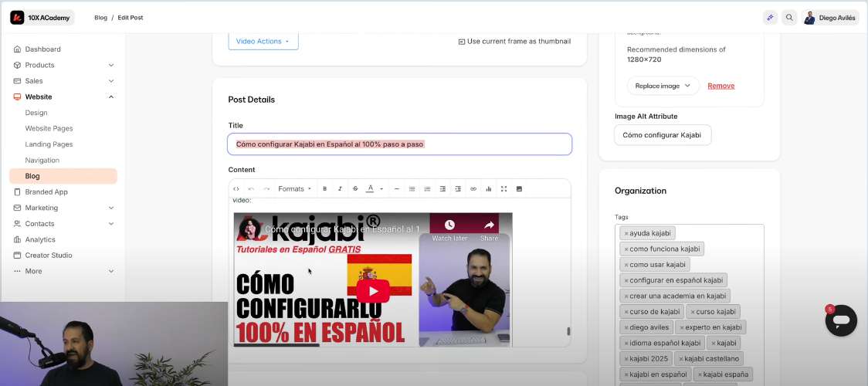Open Website Pages in sidebar
The height and width of the screenshot is (386, 868).
49,128
